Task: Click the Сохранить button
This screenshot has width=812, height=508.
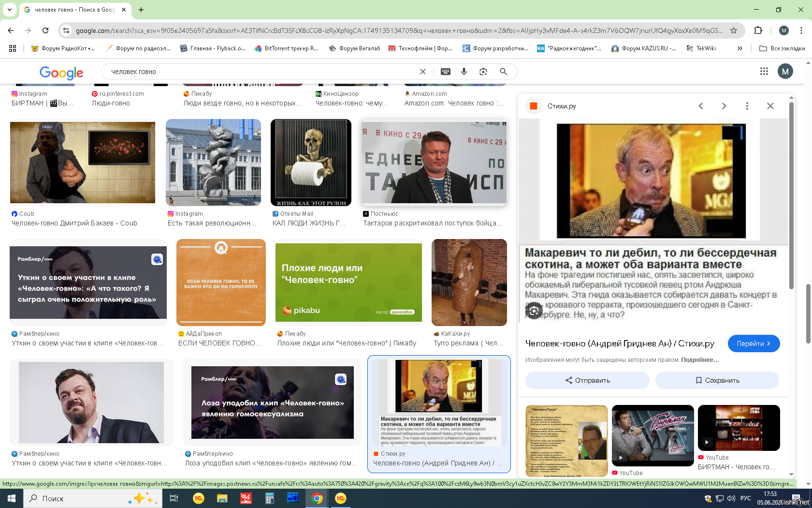Action: coord(717,380)
